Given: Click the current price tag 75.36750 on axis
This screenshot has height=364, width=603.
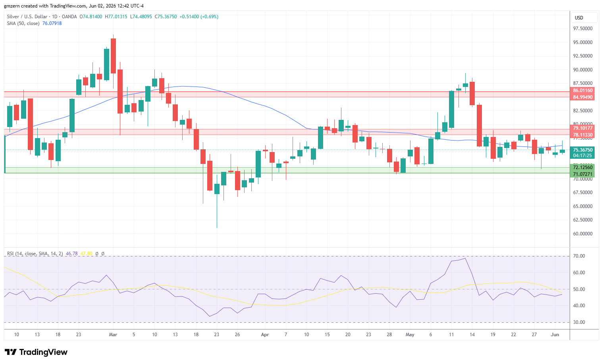Looking at the screenshot, I should point(583,150).
